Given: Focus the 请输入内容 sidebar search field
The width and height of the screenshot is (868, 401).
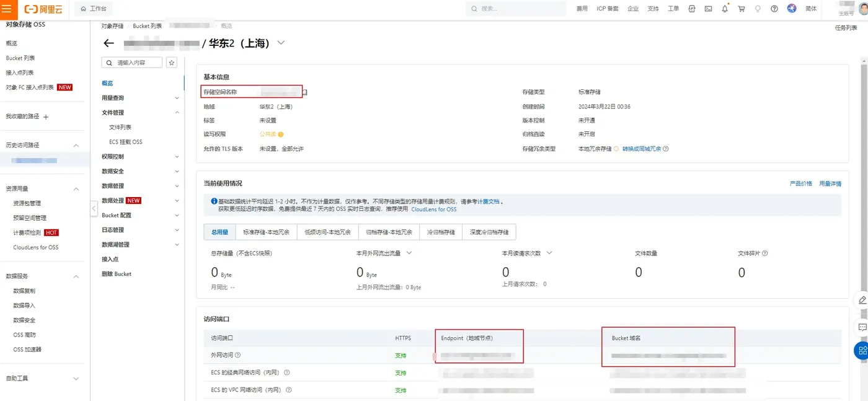Looking at the screenshot, I should tap(132, 63).
